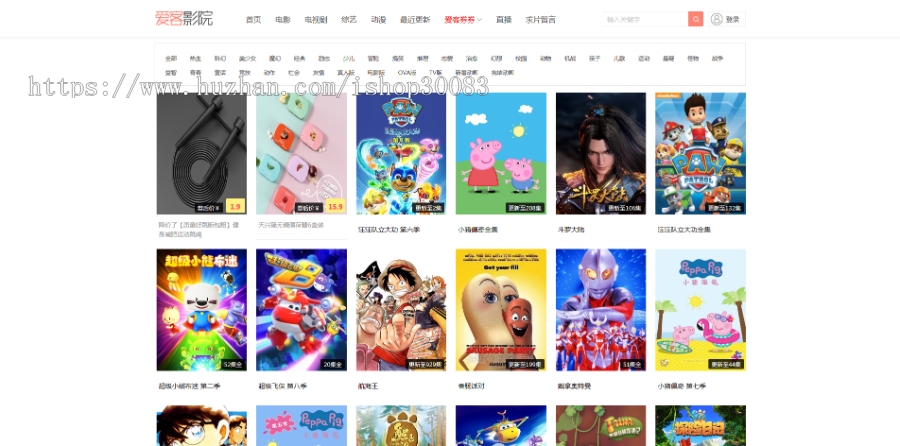
Task: Focus the keyword search input field
Action: 646,19
